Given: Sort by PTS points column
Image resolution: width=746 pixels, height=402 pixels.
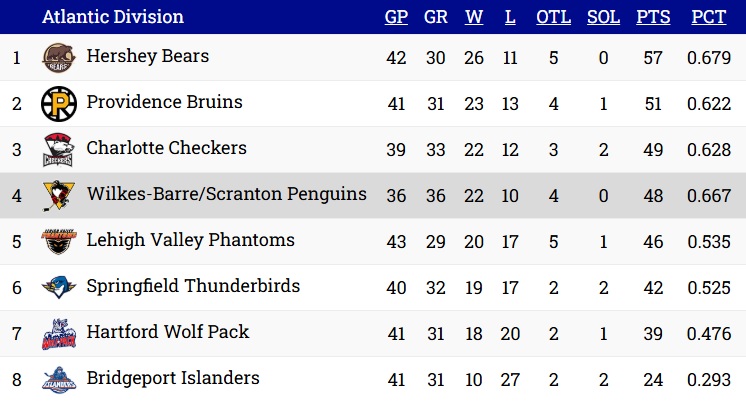Looking at the screenshot, I should pyautogui.click(x=653, y=17).
